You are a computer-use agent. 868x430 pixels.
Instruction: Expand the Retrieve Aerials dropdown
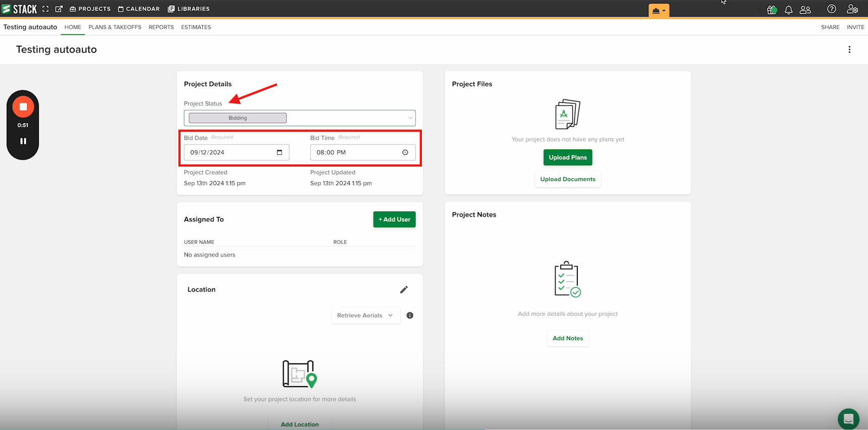[365, 315]
